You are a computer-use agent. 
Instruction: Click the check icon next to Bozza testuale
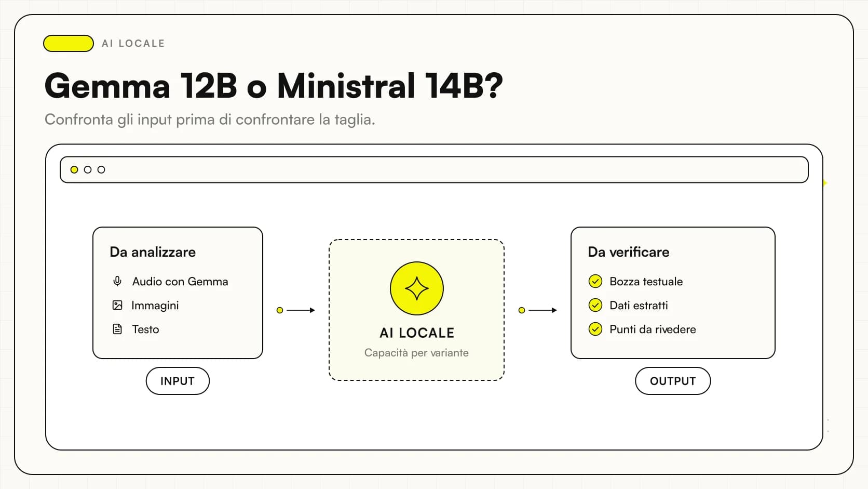tap(595, 281)
